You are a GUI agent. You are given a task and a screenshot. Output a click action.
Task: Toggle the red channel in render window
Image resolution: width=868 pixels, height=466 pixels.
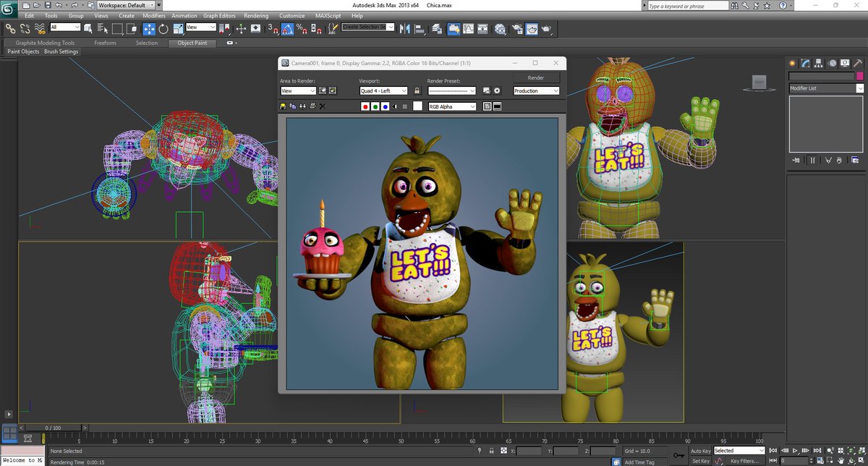point(365,107)
